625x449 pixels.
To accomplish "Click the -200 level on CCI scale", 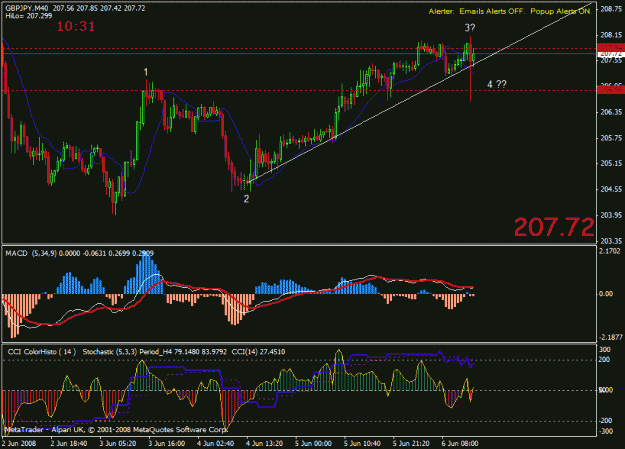I will click(606, 421).
